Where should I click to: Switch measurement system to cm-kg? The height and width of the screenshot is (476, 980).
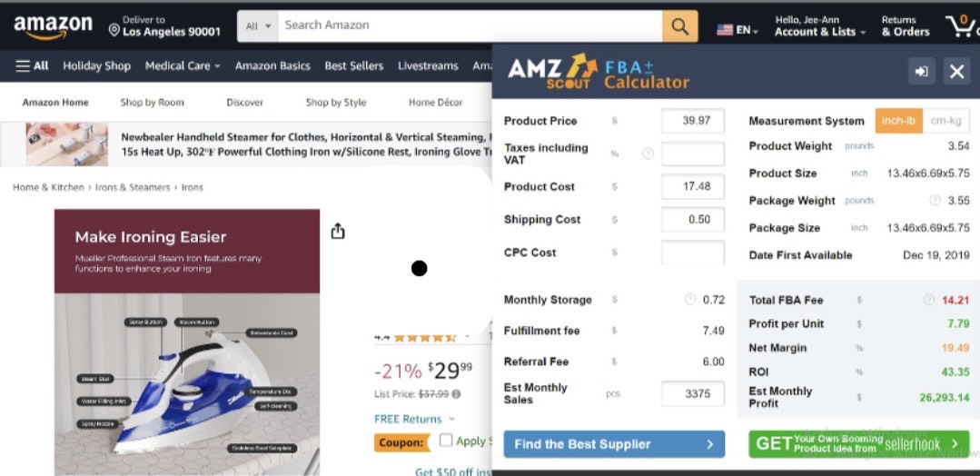tap(946, 121)
